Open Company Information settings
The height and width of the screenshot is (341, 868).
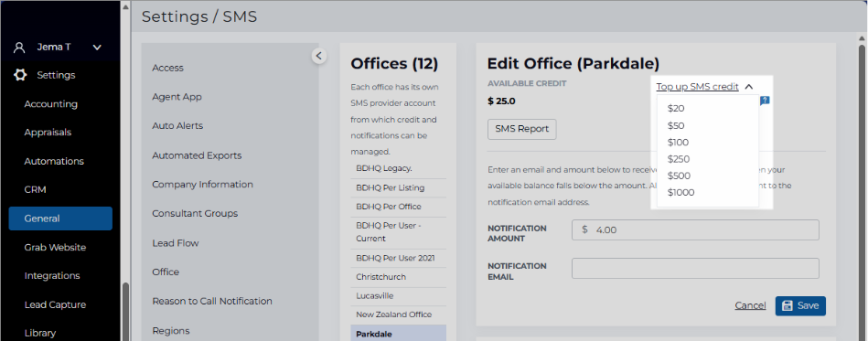pyautogui.click(x=203, y=185)
